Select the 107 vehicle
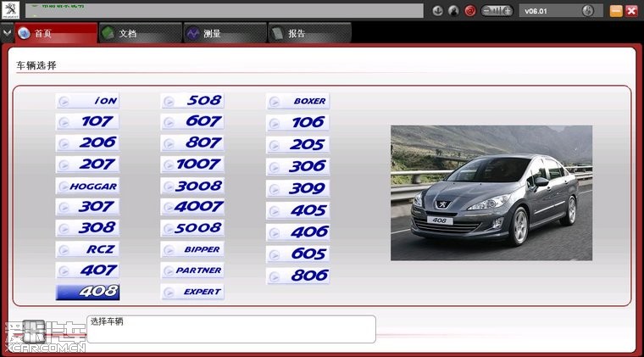 click(87, 121)
